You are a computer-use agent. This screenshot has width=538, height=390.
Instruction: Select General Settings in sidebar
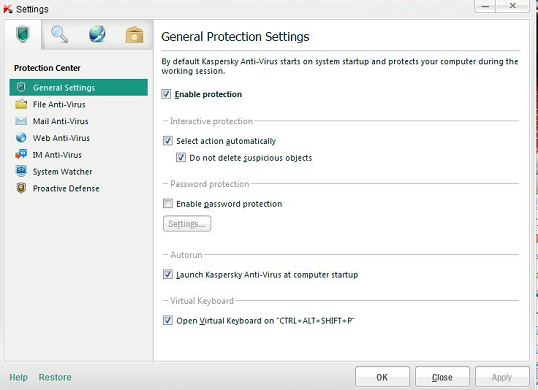(79, 87)
